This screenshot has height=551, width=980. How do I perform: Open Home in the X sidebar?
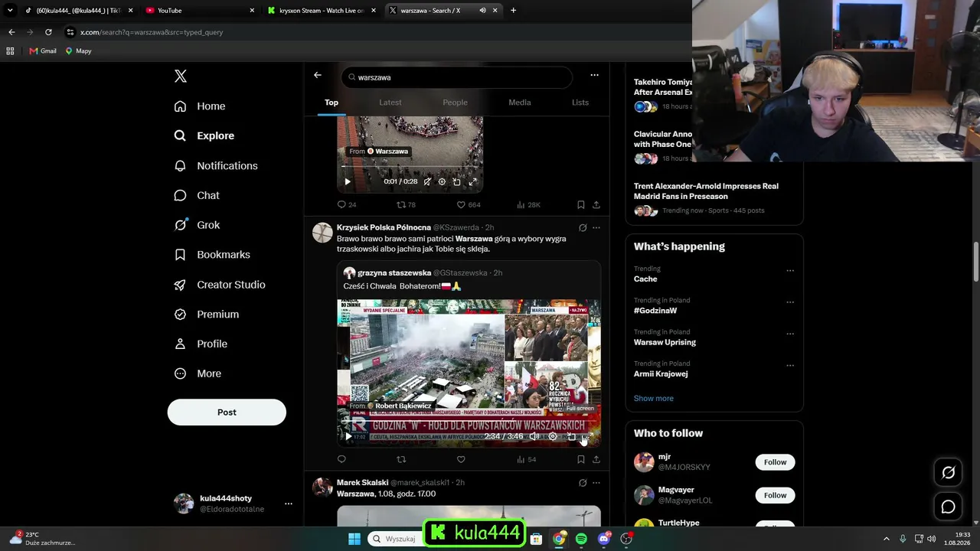199,106
